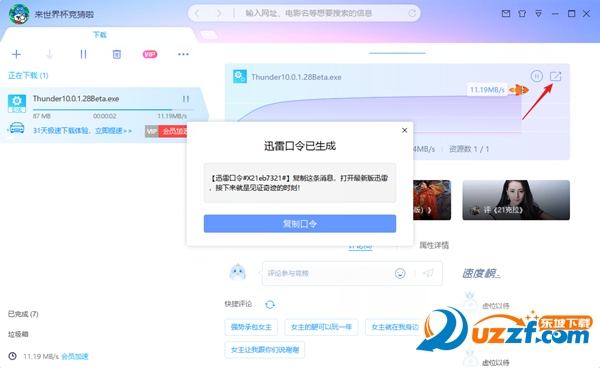Choose quick comment 女主的腿可以玩一年

(321, 327)
